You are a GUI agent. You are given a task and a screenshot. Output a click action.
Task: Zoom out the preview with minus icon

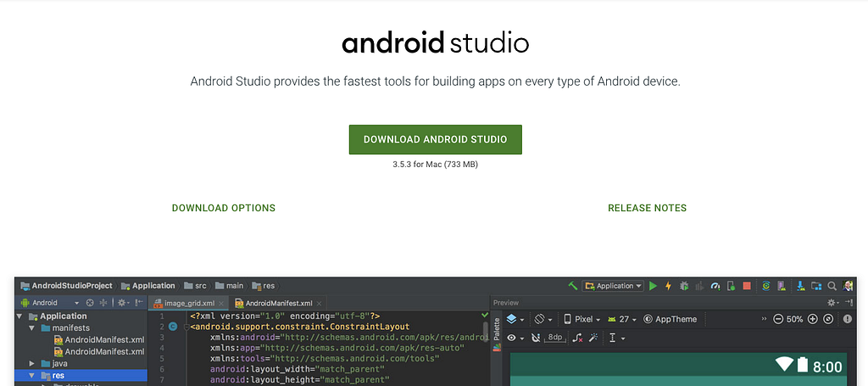tap(778, 319)
